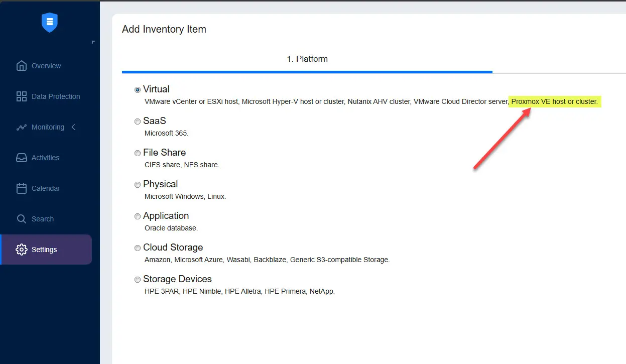Click the Activities menu label
Screen dimensions: 626x364
[x=45, y=158]
